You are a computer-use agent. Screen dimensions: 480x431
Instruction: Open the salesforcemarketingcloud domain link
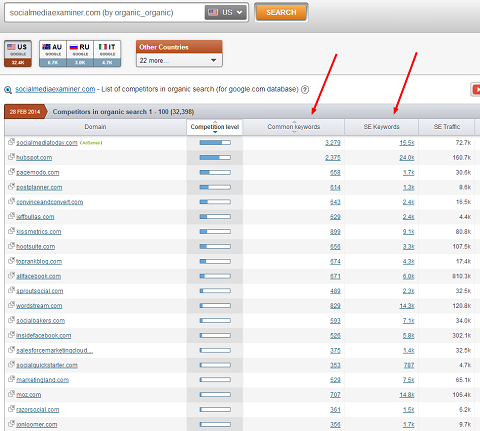pyautogui.click(x=54, y=351)
